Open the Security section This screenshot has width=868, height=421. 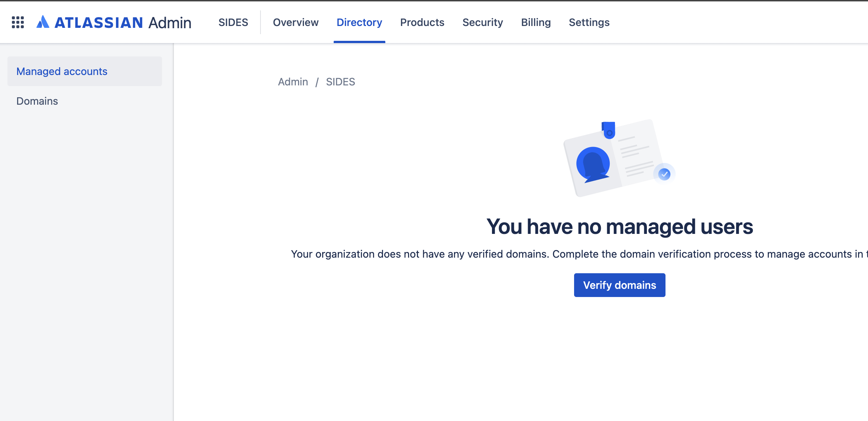pos(482,22)
